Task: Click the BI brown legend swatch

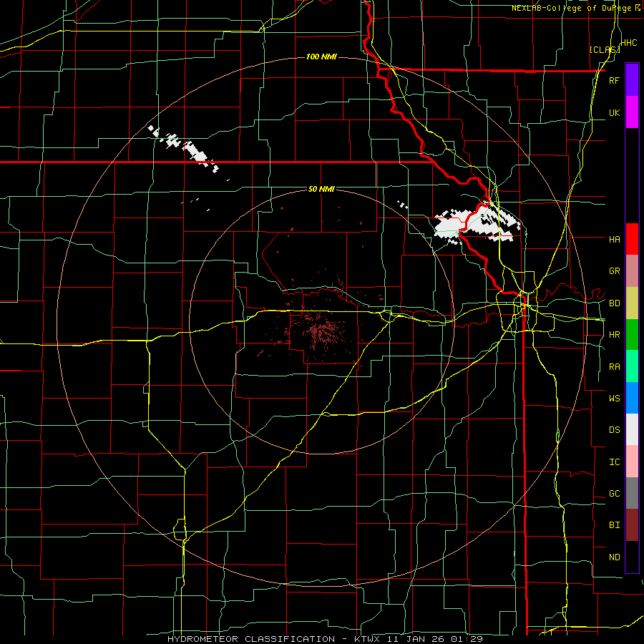Action: pyautogui.click(x=632, y=525)
